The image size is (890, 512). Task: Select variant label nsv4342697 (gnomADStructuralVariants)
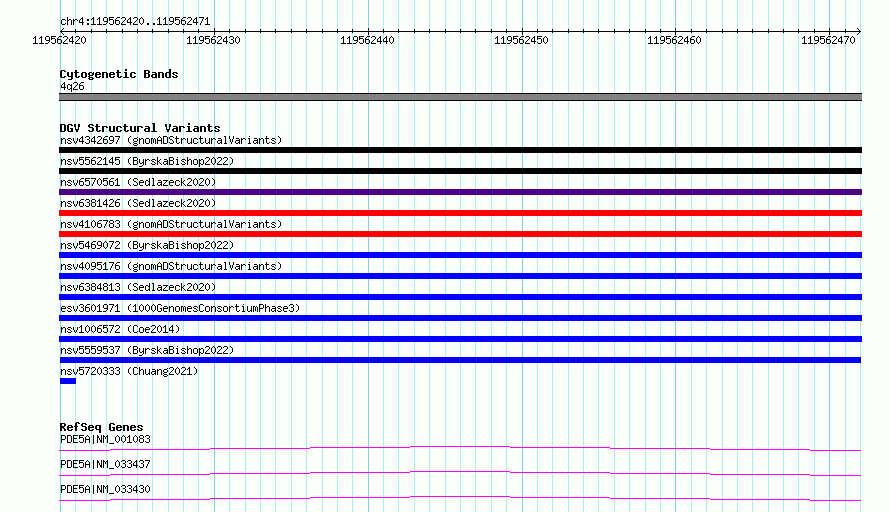pos(171,140)
